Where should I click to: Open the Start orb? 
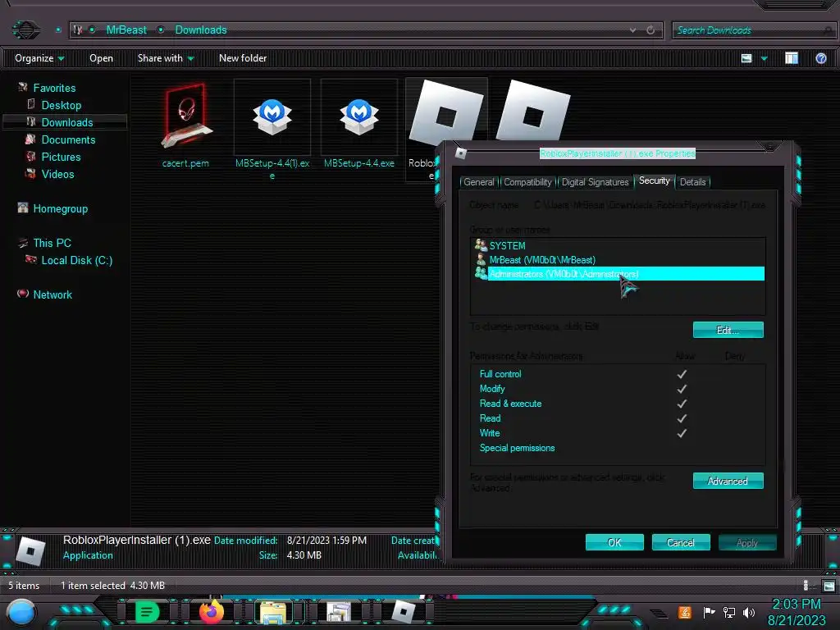[x=21, y=612]
